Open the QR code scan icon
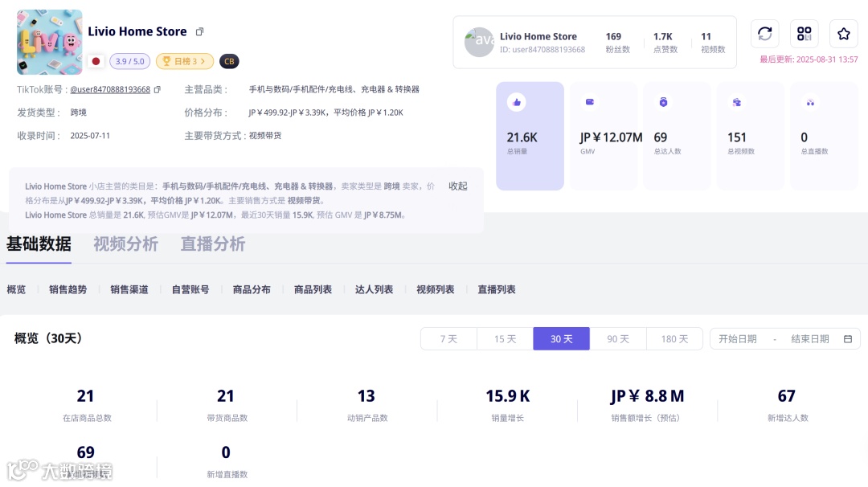Screen dimensions: 868x487 point(804,34)
